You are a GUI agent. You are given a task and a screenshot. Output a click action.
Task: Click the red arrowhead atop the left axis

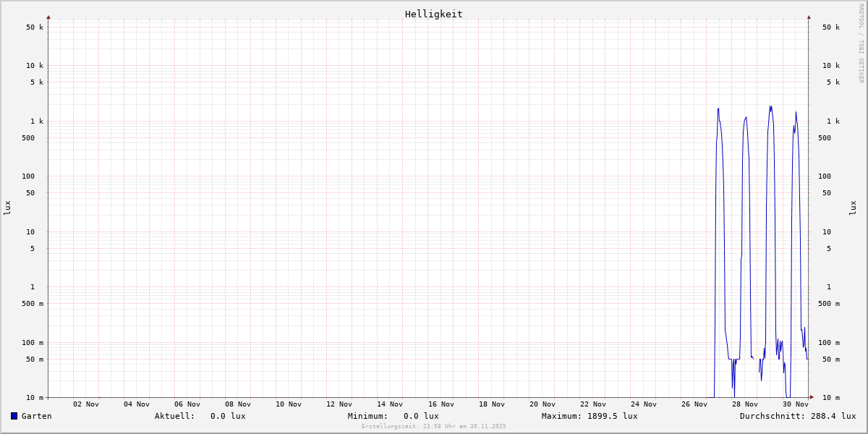pos(48,17)
